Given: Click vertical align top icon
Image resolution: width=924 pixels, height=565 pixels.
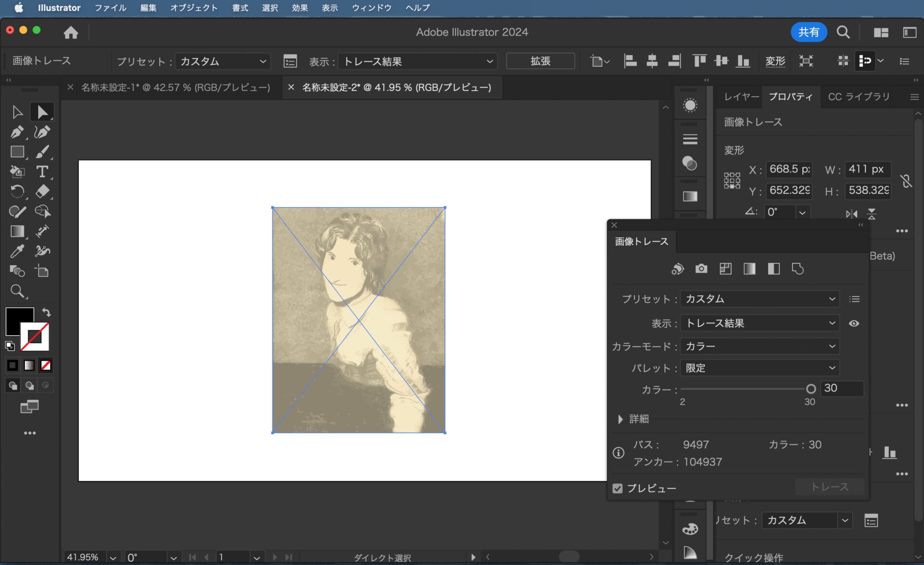Looking at the screenshot, I should click(x=699, y=61).
